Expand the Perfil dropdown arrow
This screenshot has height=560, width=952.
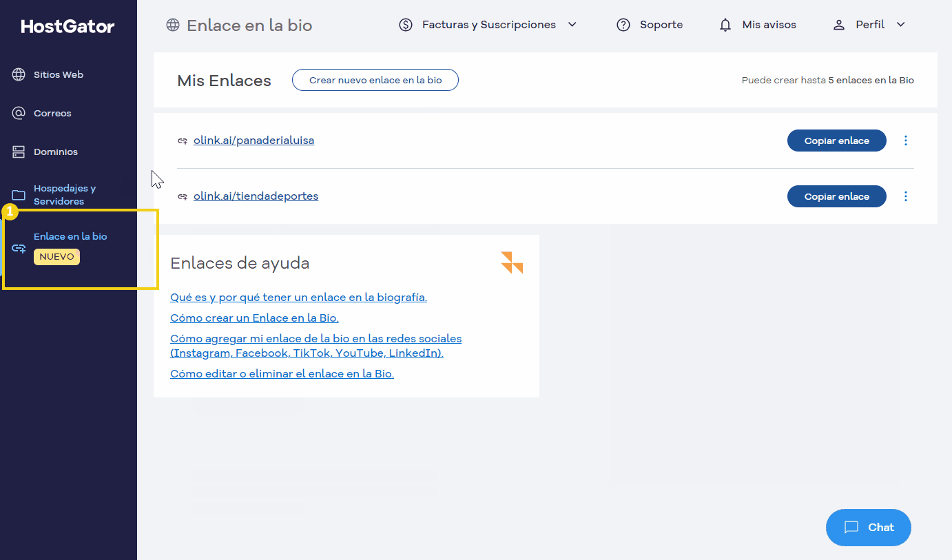(x=900, y=25)
